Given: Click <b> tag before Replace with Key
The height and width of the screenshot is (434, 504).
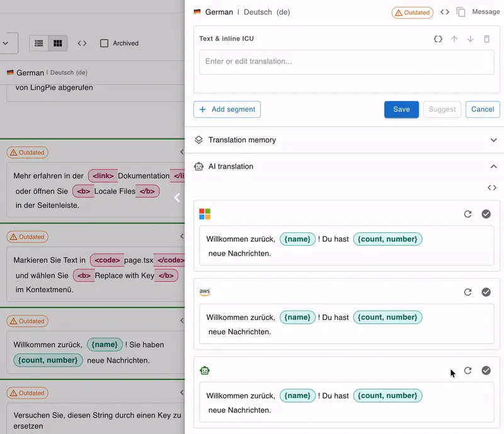Looking at the screenshot, I should click(x=84, y=275).
